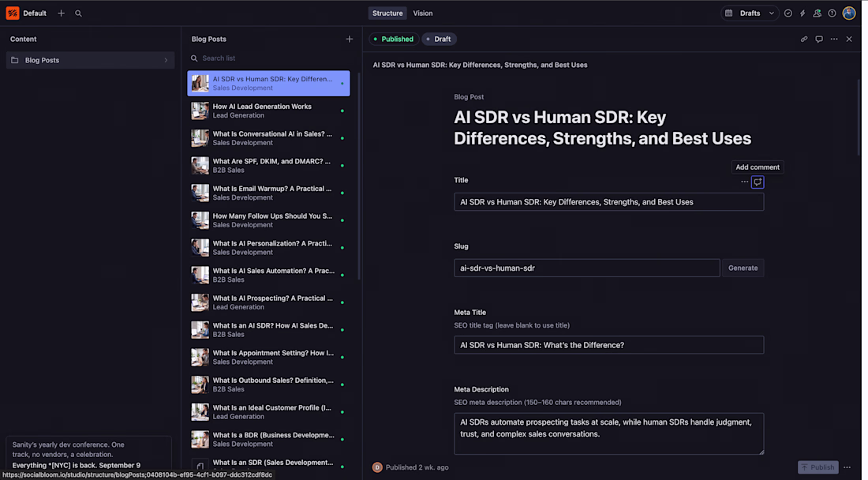Click thumbnail of How AI Lead Generation Works
This screenshot has height=480, width=868.
[200, 111]
